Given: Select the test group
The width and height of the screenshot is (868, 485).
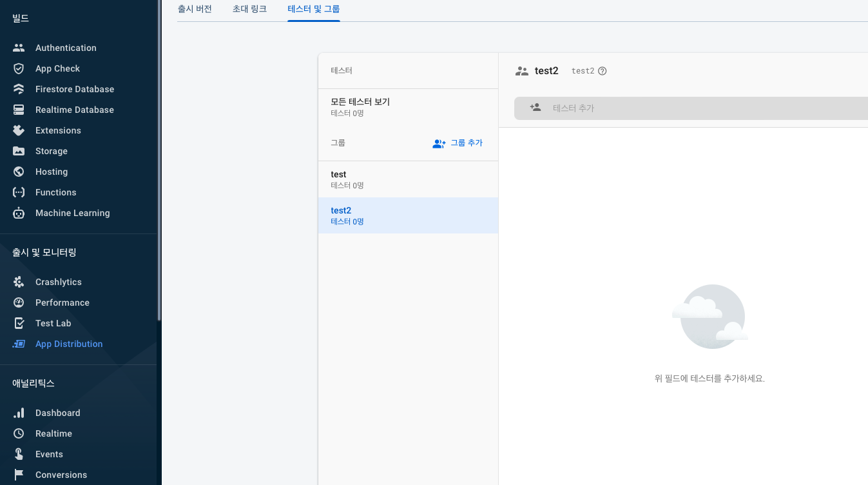Looking at the screenshot, I should click(x=409, y=179).
